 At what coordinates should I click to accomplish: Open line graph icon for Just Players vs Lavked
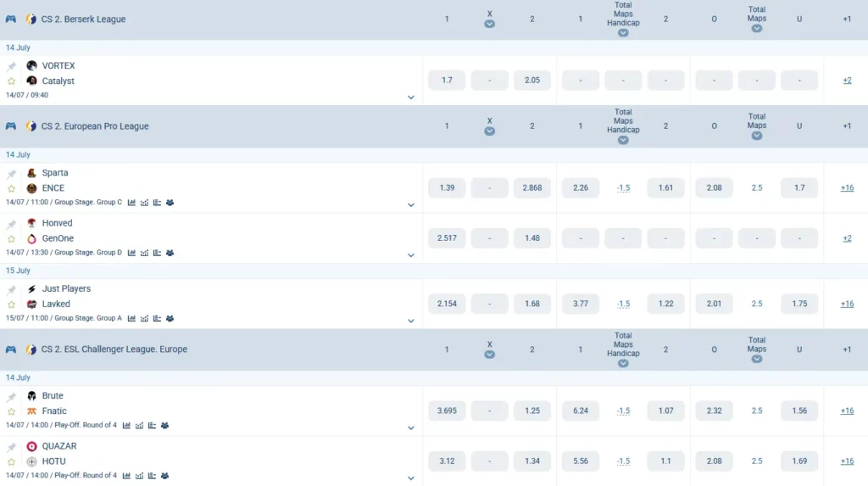click(144, 319)
